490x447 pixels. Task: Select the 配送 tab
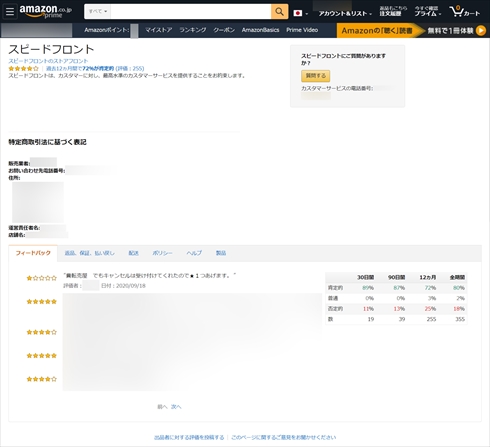pyautogui.click(x=134, y=253)
